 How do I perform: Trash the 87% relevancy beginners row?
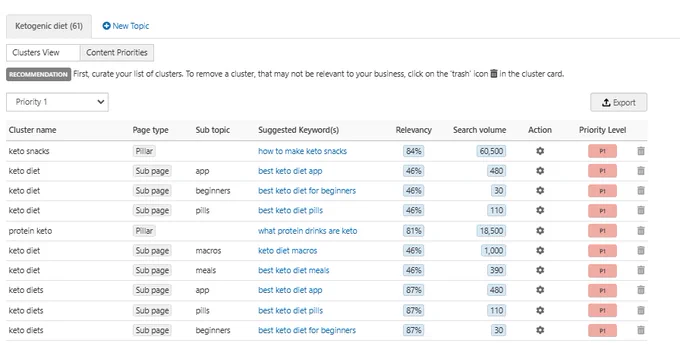tap(641, 330)
